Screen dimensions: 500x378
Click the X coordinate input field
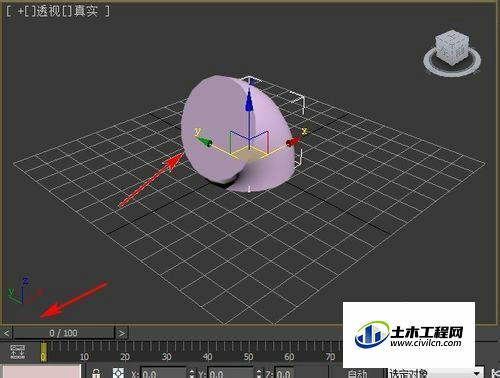[163, 373]
